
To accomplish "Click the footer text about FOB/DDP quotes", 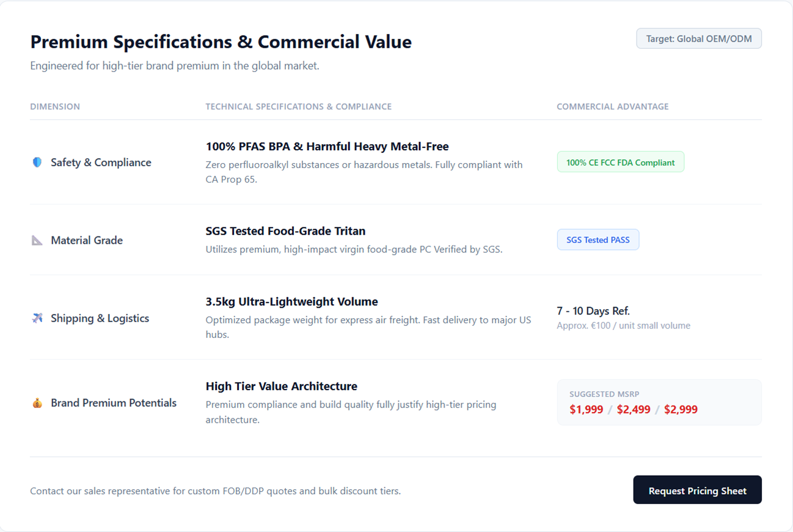I will point(215,491).
